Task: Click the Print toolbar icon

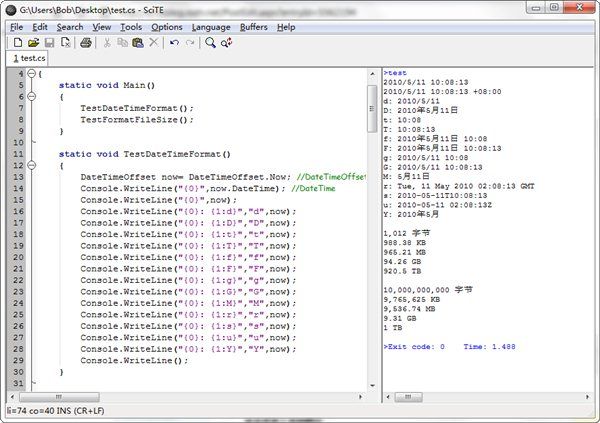Action: 86,42
